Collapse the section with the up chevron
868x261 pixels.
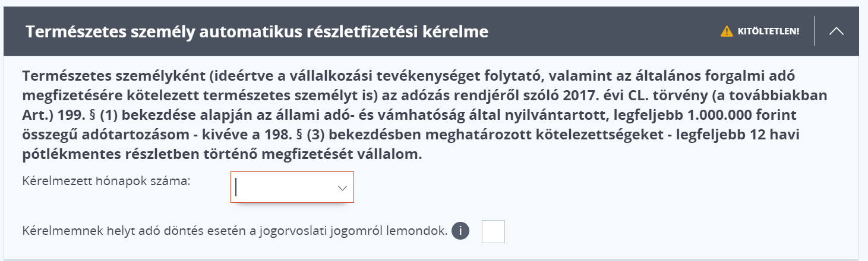tap(837, 32)
